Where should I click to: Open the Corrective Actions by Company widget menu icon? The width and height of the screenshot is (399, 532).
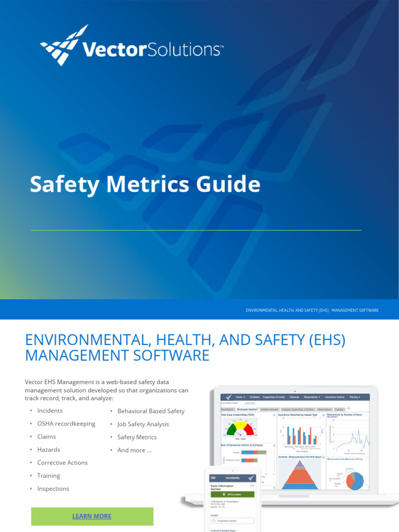click(274, 445)
